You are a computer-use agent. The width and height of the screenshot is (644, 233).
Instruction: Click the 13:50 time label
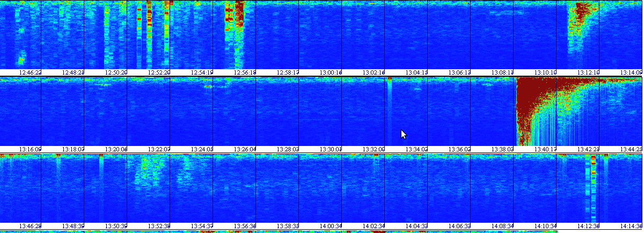[x=116, y=226]
